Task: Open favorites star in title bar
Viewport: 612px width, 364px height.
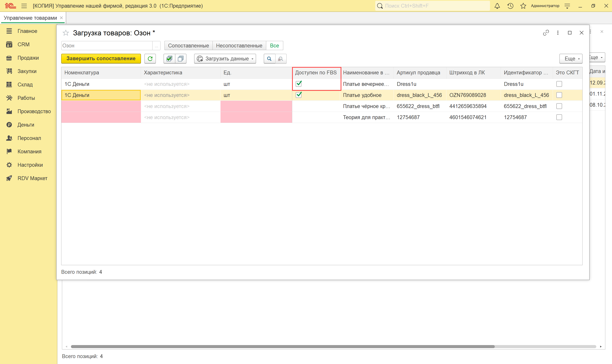Action: tap(523, 6)
